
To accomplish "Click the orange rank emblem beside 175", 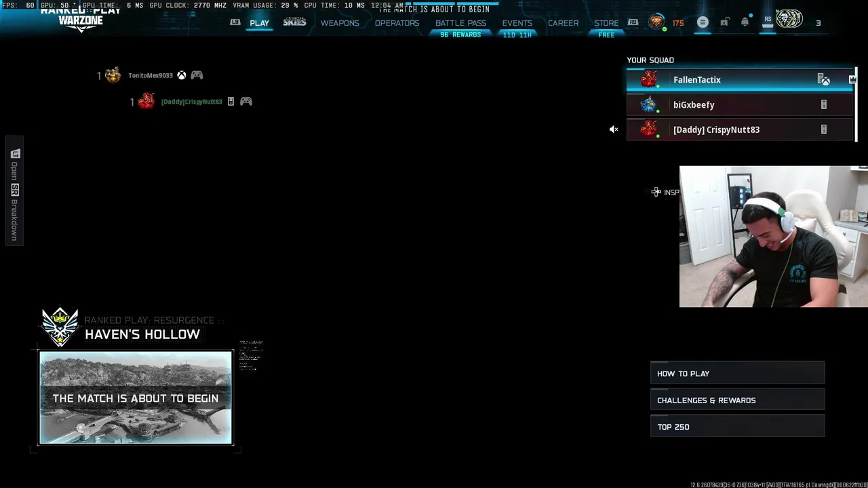I will click(x=656, y=22).
